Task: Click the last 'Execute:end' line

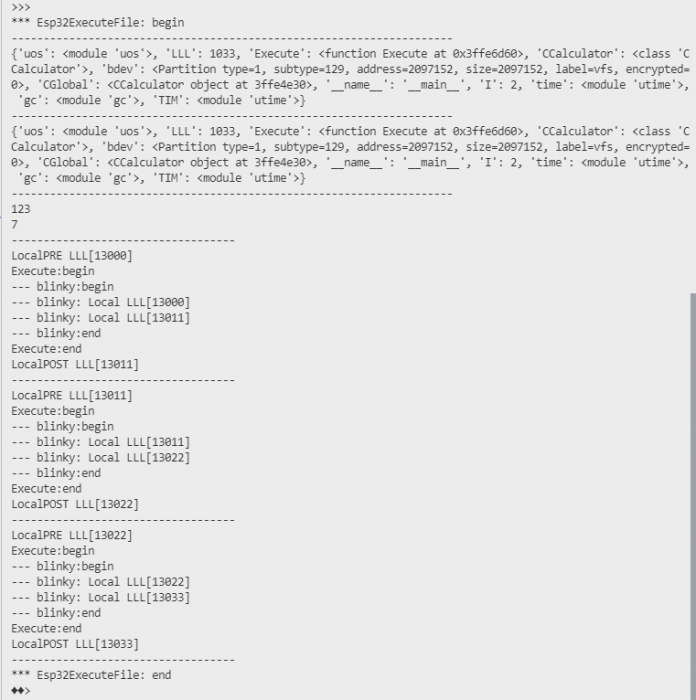Action: click(46, 629)
